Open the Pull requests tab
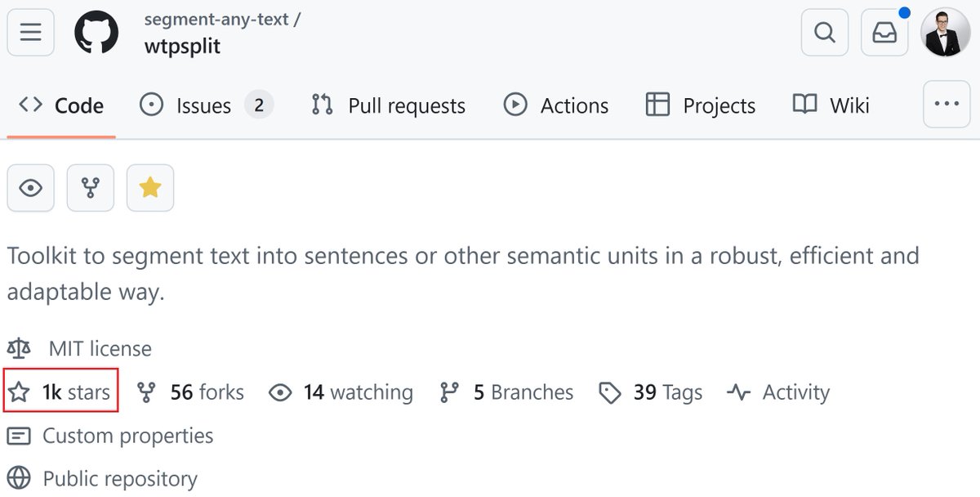This screenshot has height=497, width=980. click(x=388, y=105)
